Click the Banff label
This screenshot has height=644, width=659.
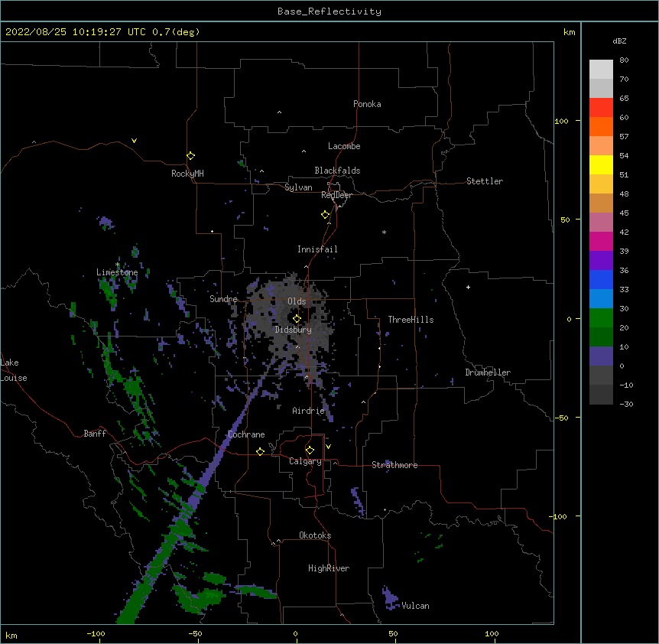coord(95,434)
